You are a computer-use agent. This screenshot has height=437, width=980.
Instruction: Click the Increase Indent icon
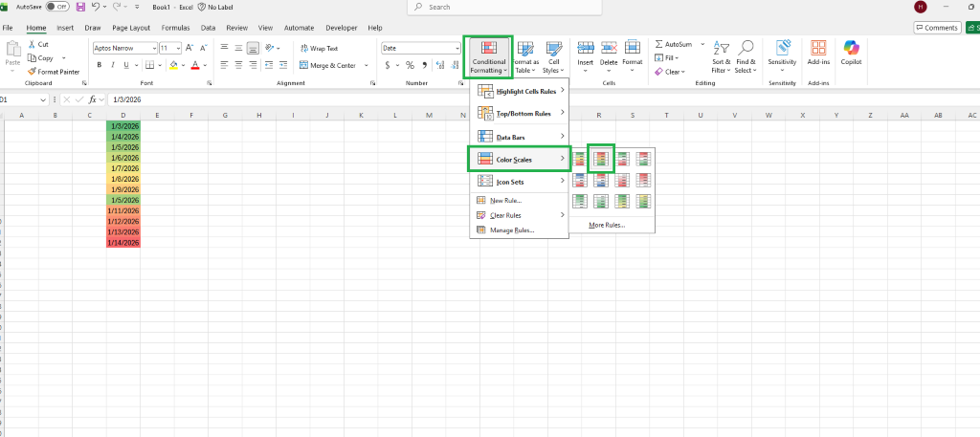click(x=284, y=65)
